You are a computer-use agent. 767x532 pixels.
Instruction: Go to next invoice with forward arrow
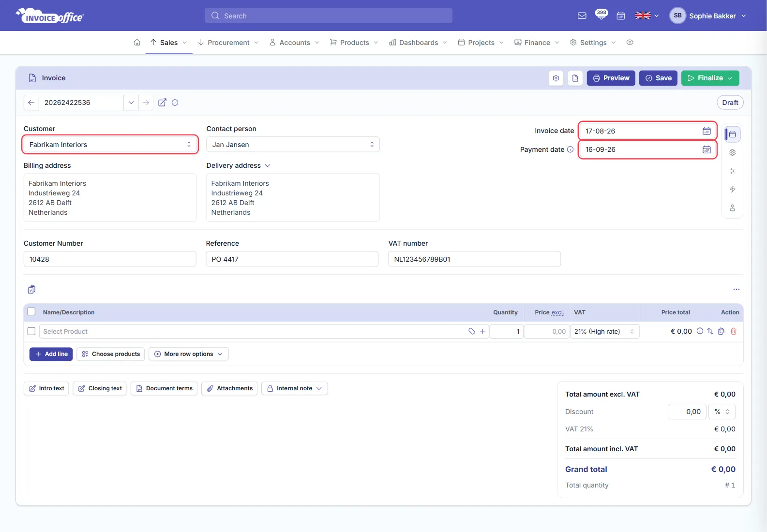(x=146, y=103)
